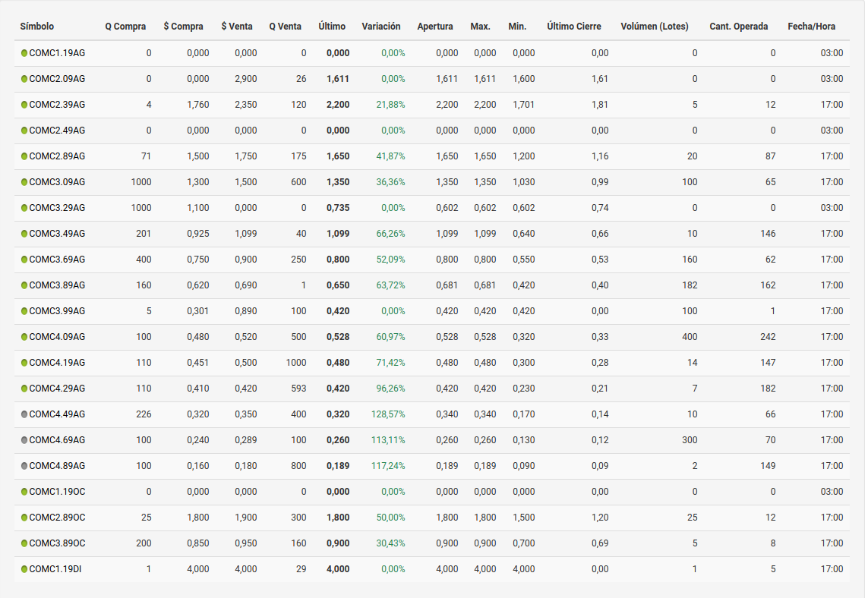Click the green status dot beside COMC1.19DI
Viewport: 868px width, 598px height.
point(24,569)
